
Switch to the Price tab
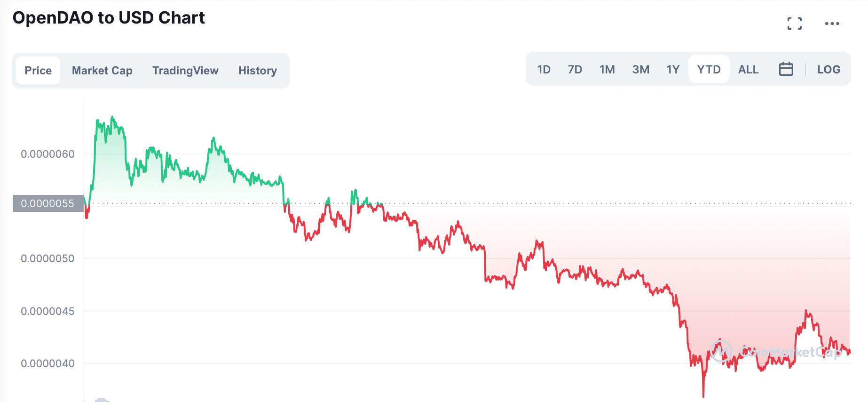click(x=38, y=71)
